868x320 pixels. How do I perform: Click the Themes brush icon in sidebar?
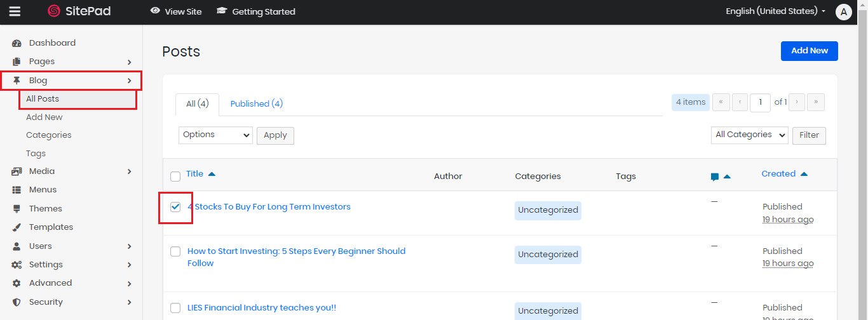click(17, 209)
